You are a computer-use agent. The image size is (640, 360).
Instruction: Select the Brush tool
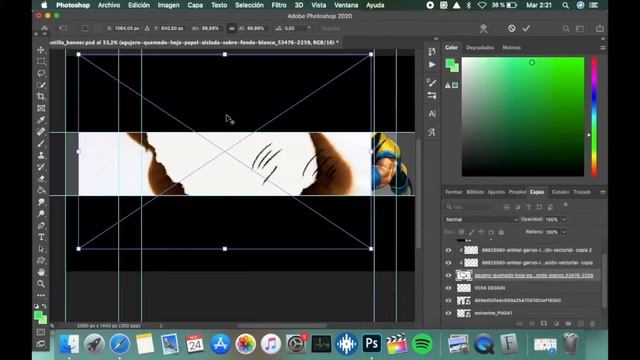[41, 144]
